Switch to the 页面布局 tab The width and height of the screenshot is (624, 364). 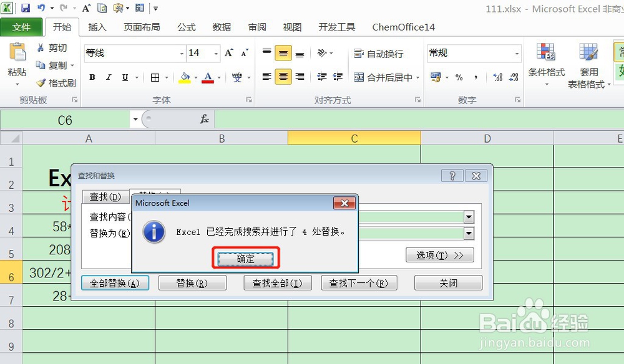coord(142,27)
